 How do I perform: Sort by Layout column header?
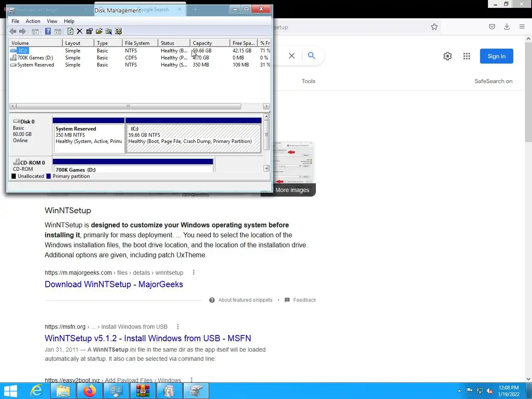point(78,43)
